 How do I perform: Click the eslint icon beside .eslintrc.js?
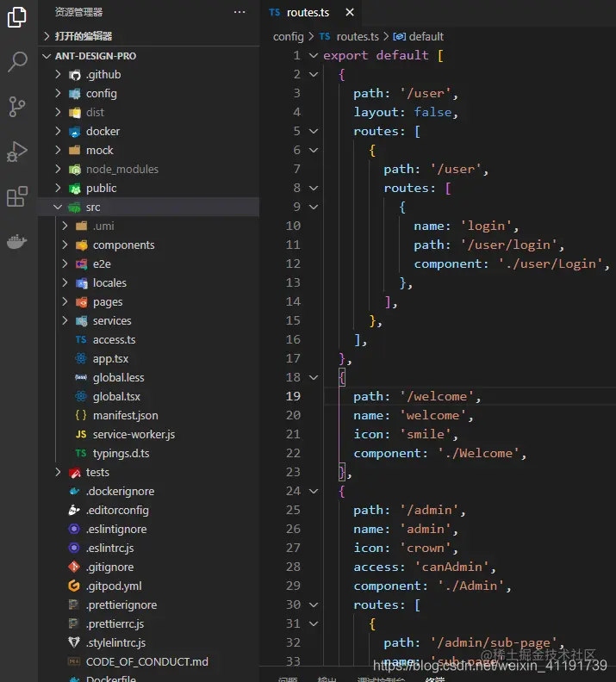[74, 548]
